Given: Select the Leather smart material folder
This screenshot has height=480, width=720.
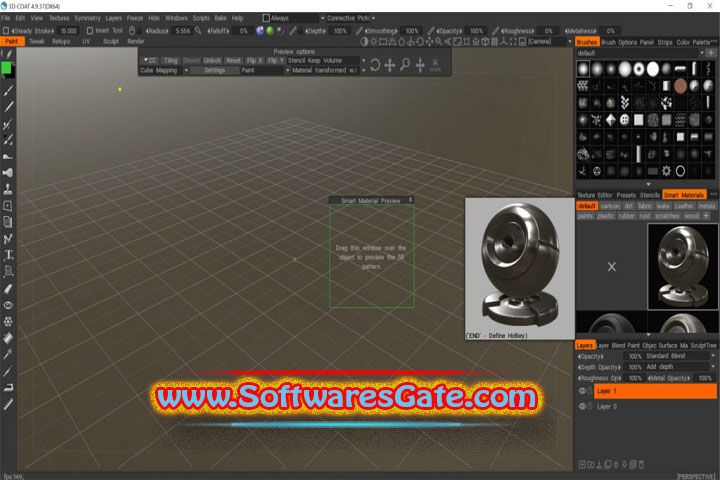Looking at the screenshot, I should click(x=684, y=206).
